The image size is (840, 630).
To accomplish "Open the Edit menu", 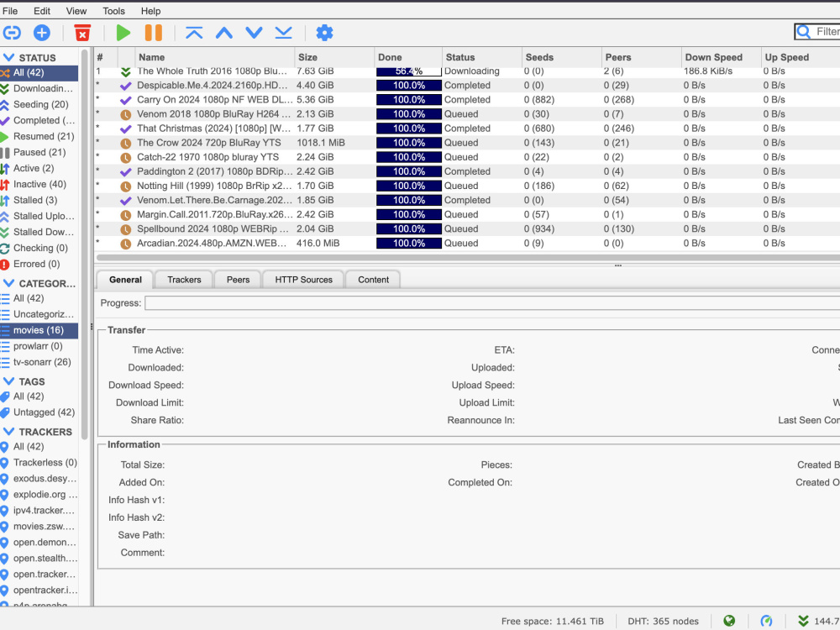I will (42, 11).
